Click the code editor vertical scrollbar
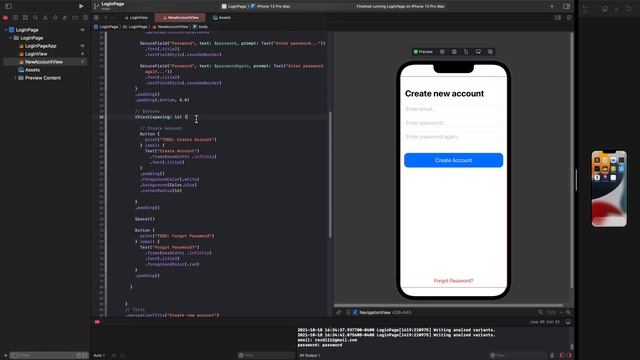The image size is (640, 360). [330, 175]
